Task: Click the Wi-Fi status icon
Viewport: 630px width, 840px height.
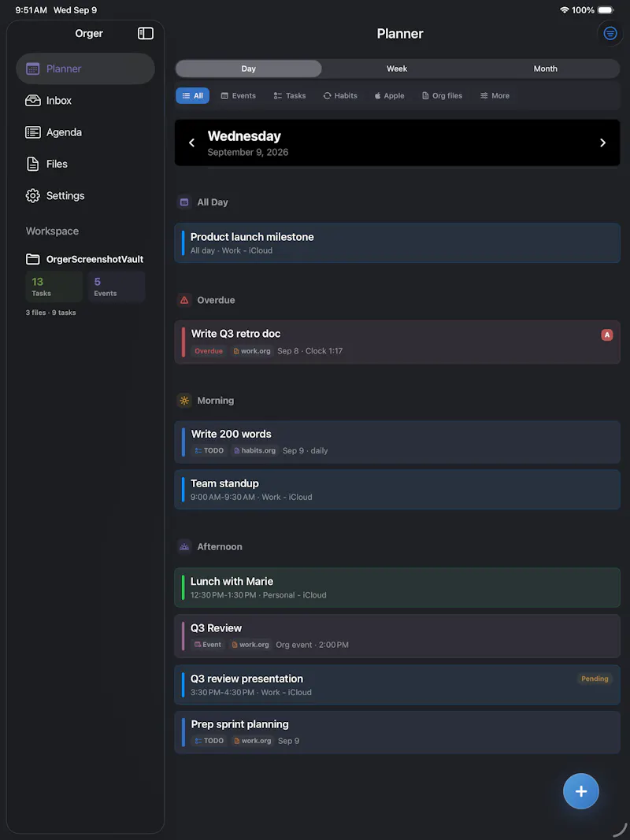Action: point(564,10)
